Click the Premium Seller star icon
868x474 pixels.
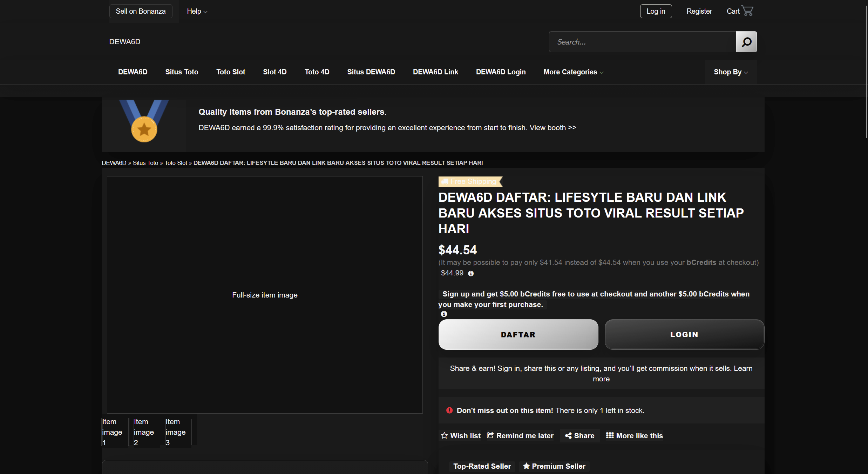click(526, 466)
